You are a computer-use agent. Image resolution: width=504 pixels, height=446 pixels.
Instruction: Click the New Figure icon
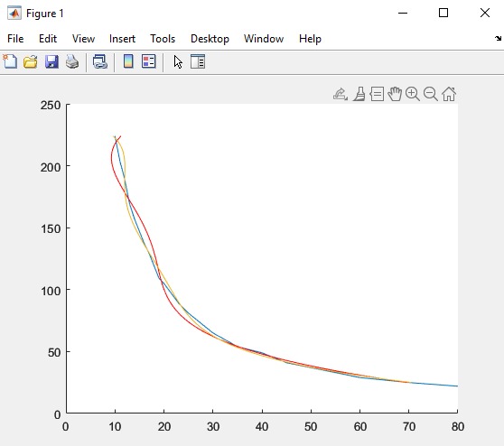click(10, 61)
